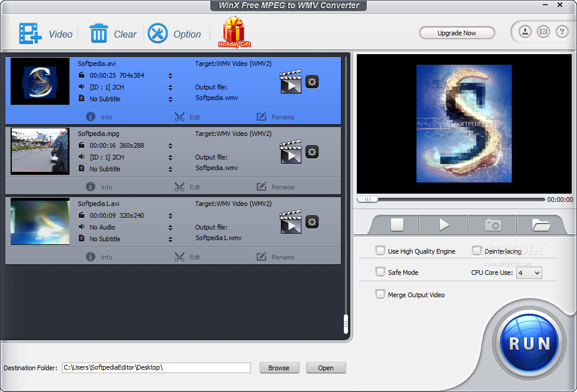577x392 pixels.
Task: Click the Softpedia.mpg file name
Action: coord(99,134)
